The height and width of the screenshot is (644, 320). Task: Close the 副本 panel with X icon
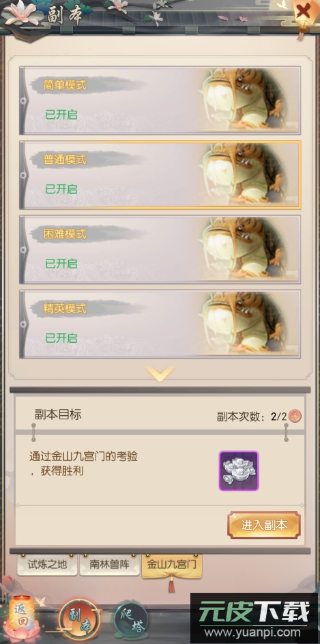pos(303,11)
